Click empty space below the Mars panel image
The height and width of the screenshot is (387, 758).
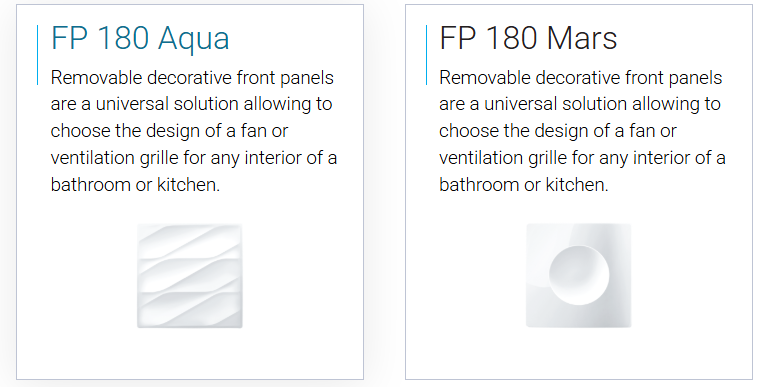[579, 354]
